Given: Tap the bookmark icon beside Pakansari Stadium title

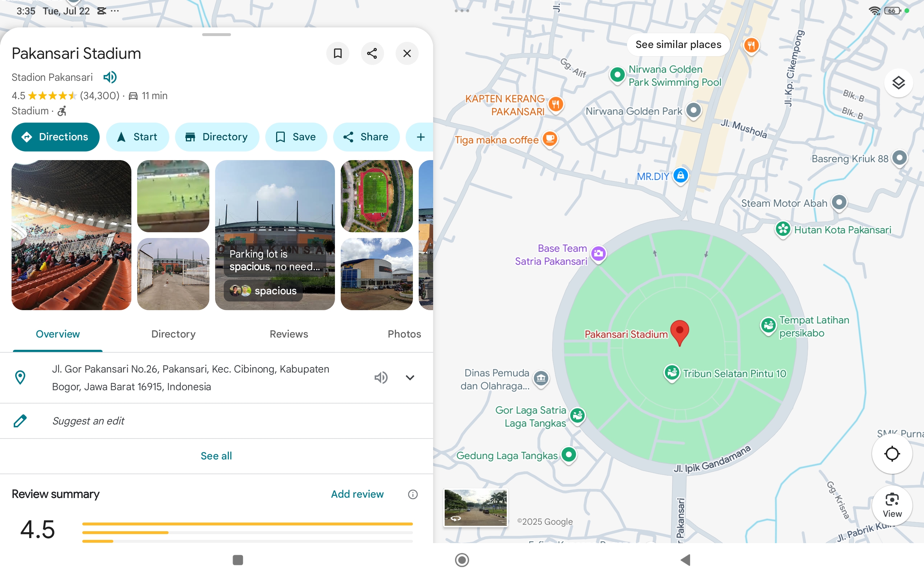Looking at the screenshot, I should pos(337,53).
